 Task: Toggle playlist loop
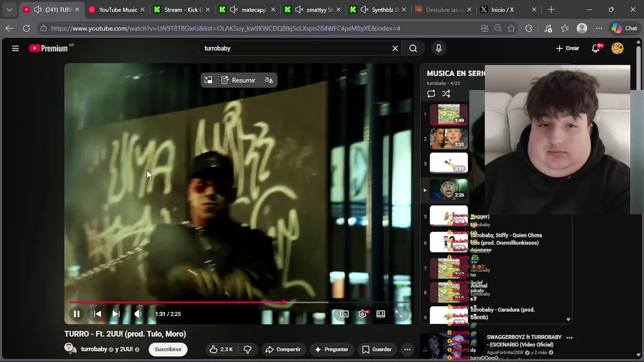431,94
